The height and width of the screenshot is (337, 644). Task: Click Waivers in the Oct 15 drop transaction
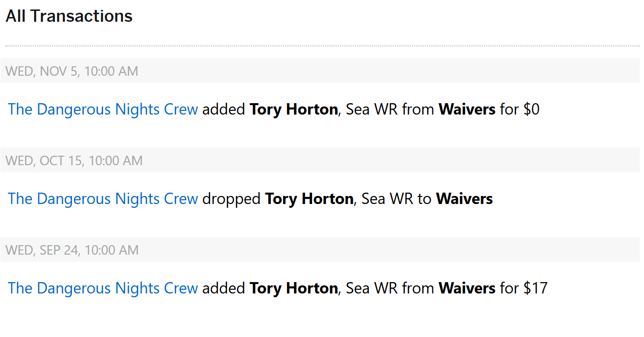pyautogui.click(x=464, y=199)
